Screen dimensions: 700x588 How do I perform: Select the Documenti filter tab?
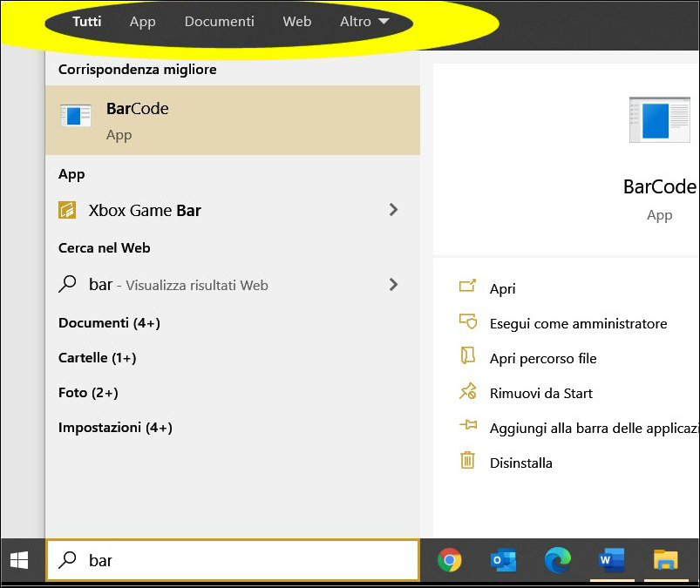(219, 21)
